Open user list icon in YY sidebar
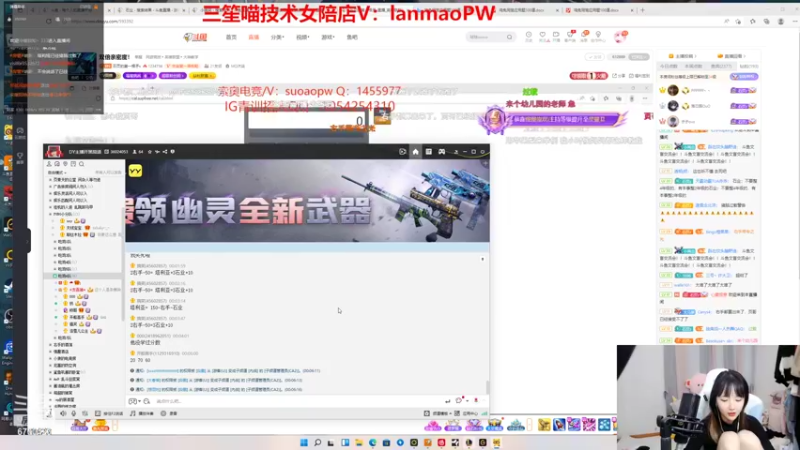This screenshot has height=450, width=800. click(49, 164)
